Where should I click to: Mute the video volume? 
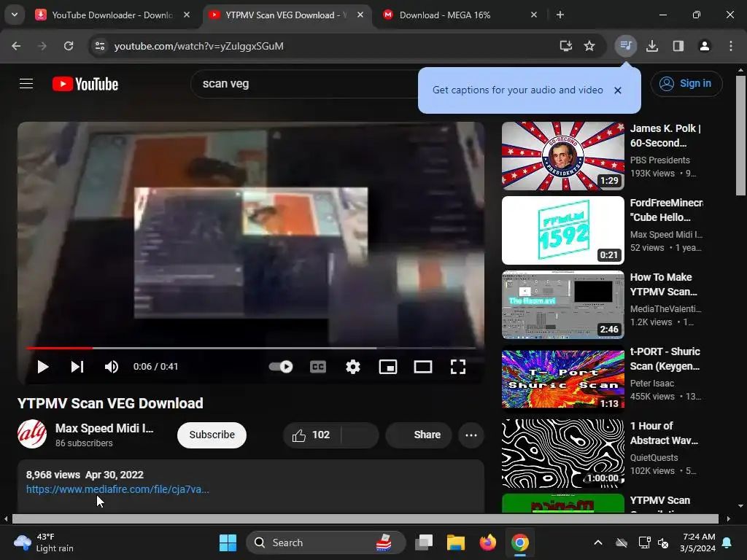[111, 367]
